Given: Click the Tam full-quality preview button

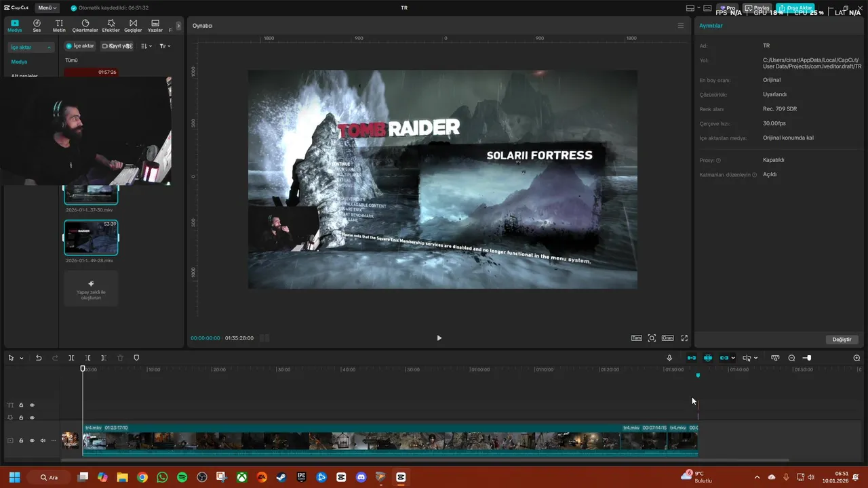Looking at the screenshot, I should tap(636, 338).
